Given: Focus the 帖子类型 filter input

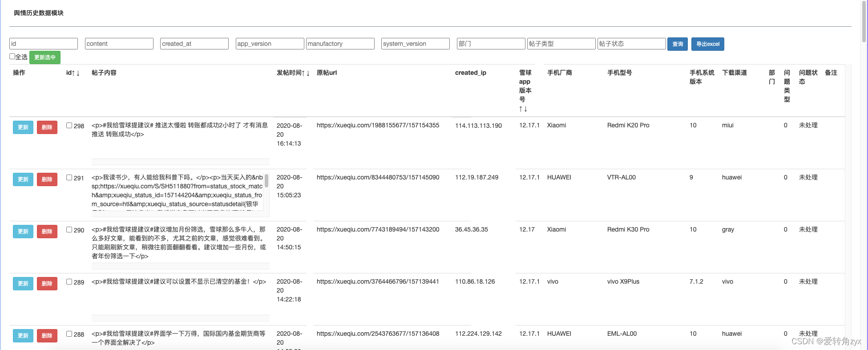Looking at the screenshot, I should coord(561,44).
